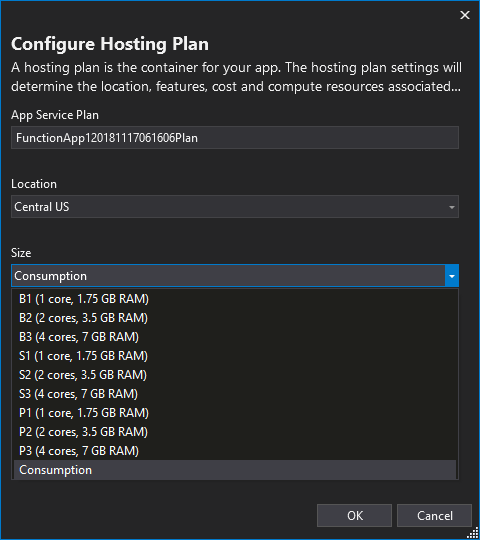Image resolution: width=480 pixels, height=540 pixels.
Task: Click the Cancel button
Action: (x=435, y=516)
